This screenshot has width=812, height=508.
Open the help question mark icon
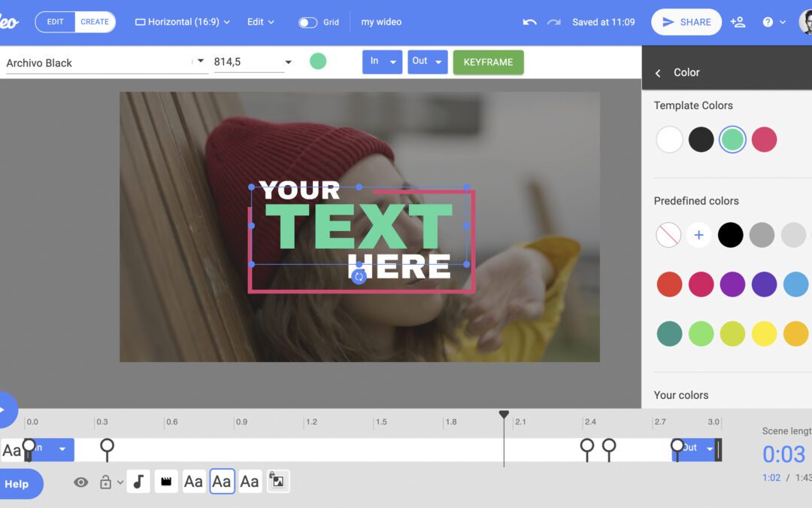click(x=768, y=22)
